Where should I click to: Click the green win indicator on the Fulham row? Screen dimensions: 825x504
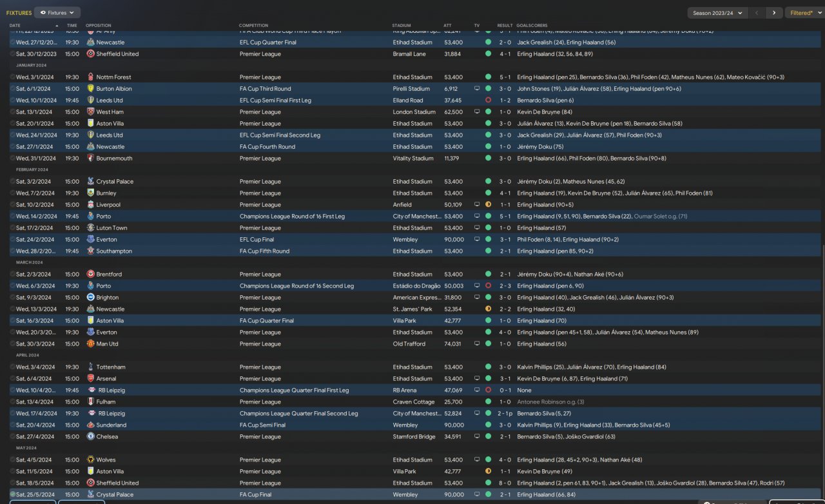pos(488,402)
